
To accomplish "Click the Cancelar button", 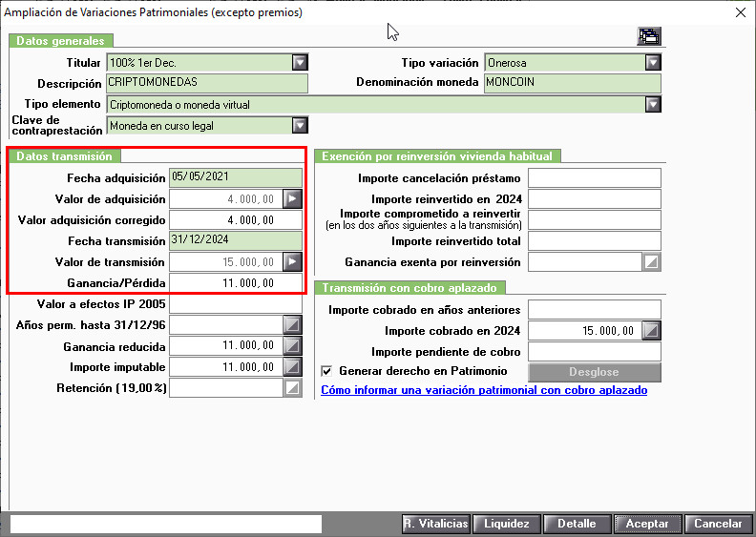I will 718,524.
